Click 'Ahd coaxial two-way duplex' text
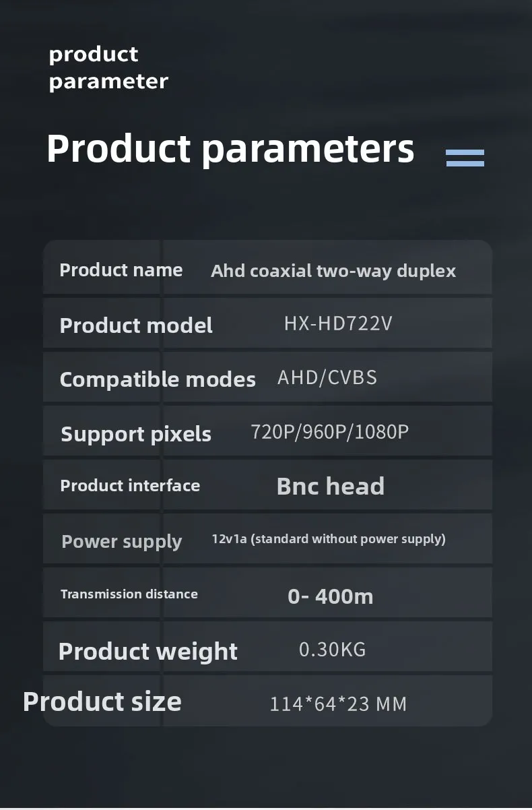The image size is (532, 810). click(x=333, y=271)
